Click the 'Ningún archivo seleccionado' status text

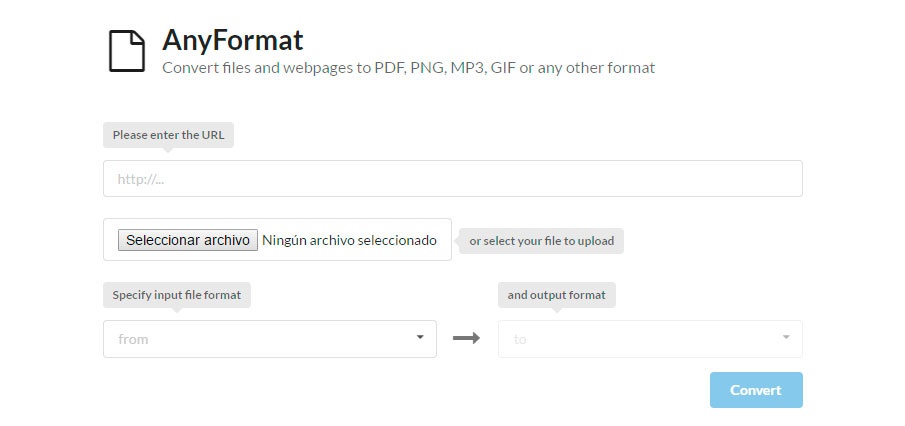pos(349,240)
